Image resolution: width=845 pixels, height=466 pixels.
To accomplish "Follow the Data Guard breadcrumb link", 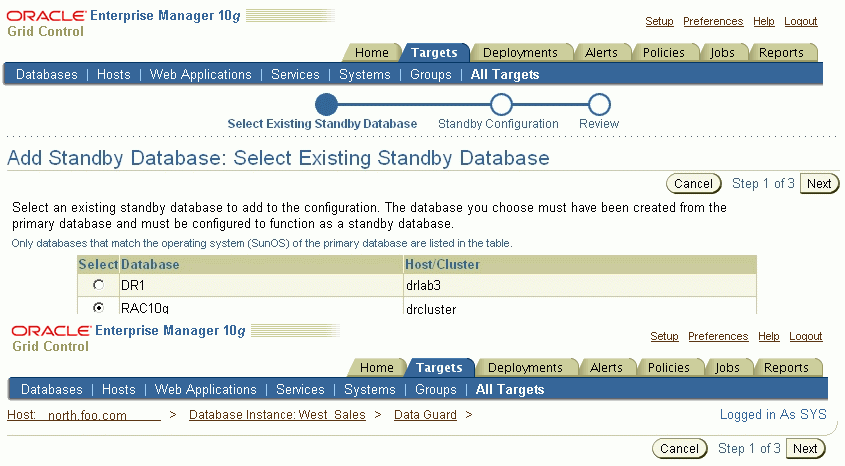I will (x=425, y=415).
